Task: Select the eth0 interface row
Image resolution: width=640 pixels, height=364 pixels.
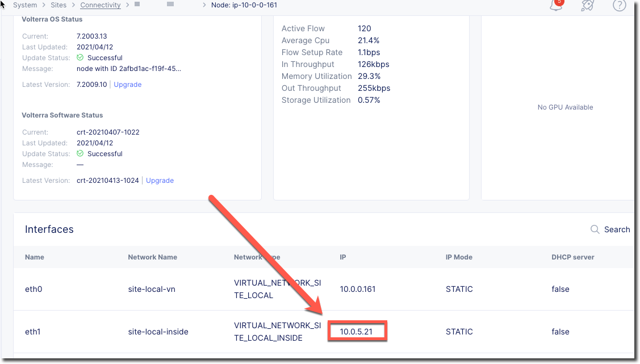Action: (34, 289)
